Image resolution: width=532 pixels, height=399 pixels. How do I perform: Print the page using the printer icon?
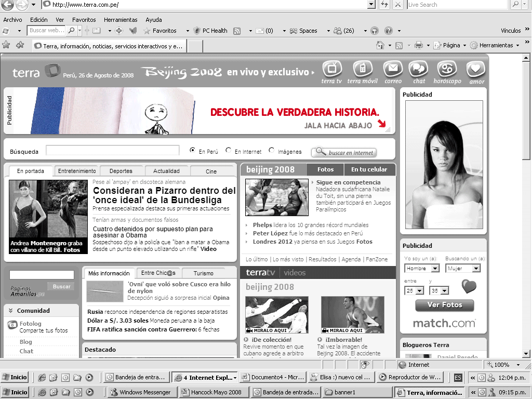click(419, 45)
